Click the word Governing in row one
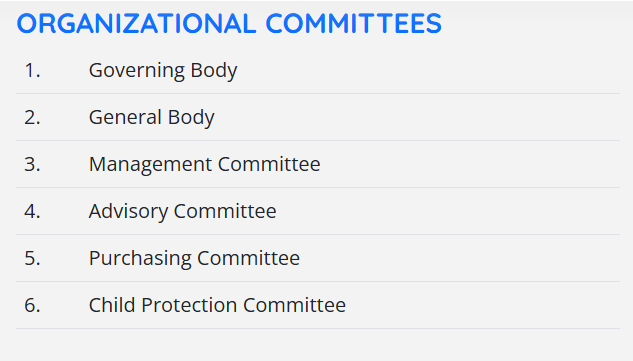Viewport: 633px width, 361px height. [x=137, y=71]
